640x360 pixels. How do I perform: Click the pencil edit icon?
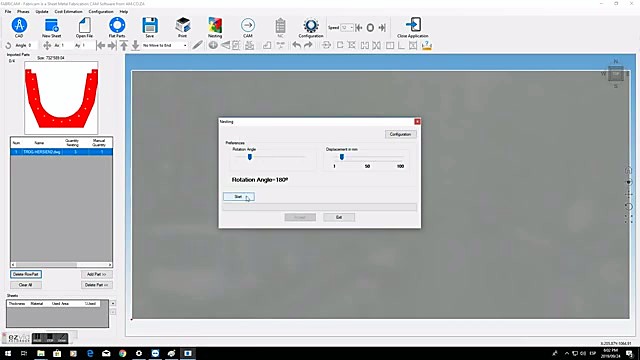click(198, 45)
